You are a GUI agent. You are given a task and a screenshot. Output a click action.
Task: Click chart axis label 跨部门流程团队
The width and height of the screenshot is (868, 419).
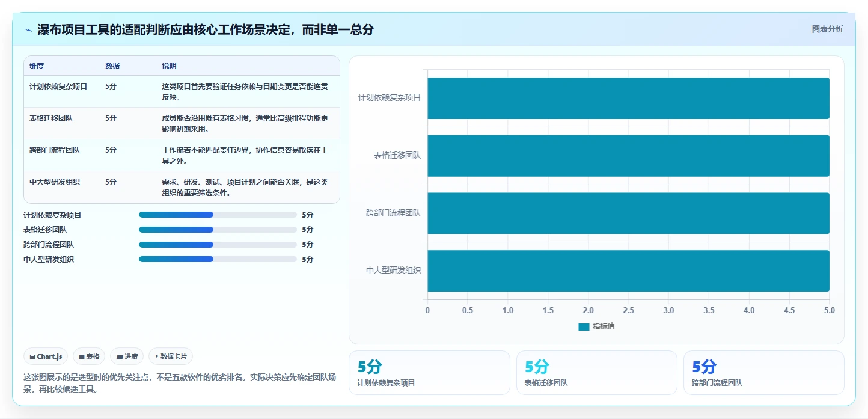(394, 213)
